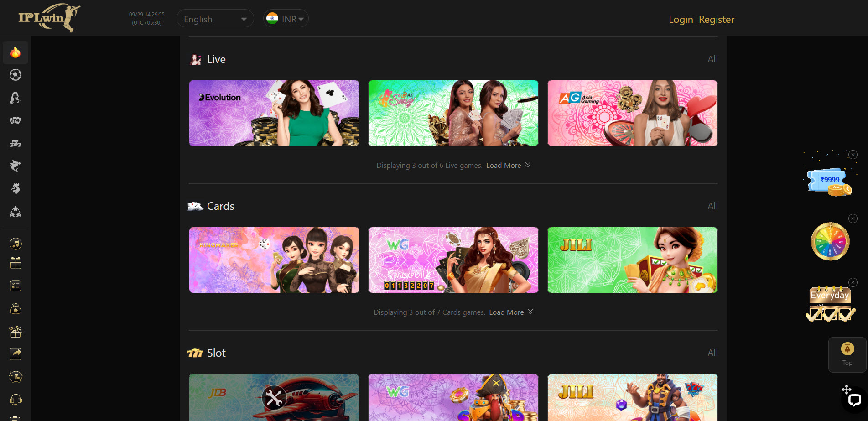
Task: Open the WG pirate slot banner
Action: tap(453, 397)
